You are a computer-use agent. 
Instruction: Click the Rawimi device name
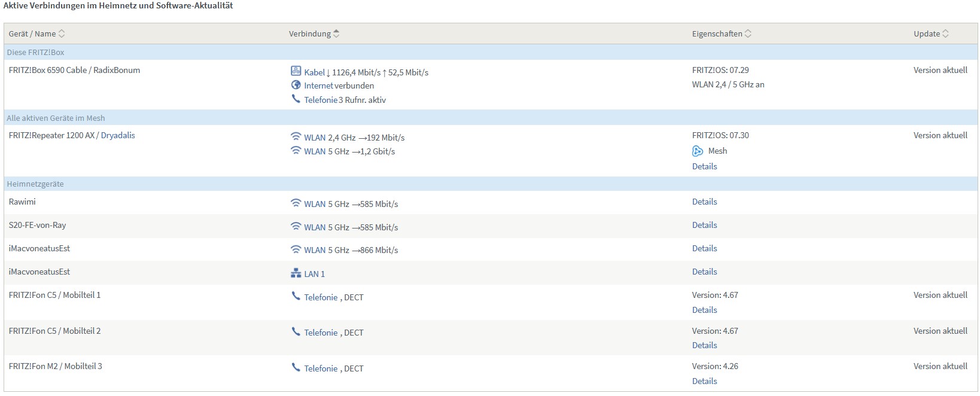[x=22, y=202]
